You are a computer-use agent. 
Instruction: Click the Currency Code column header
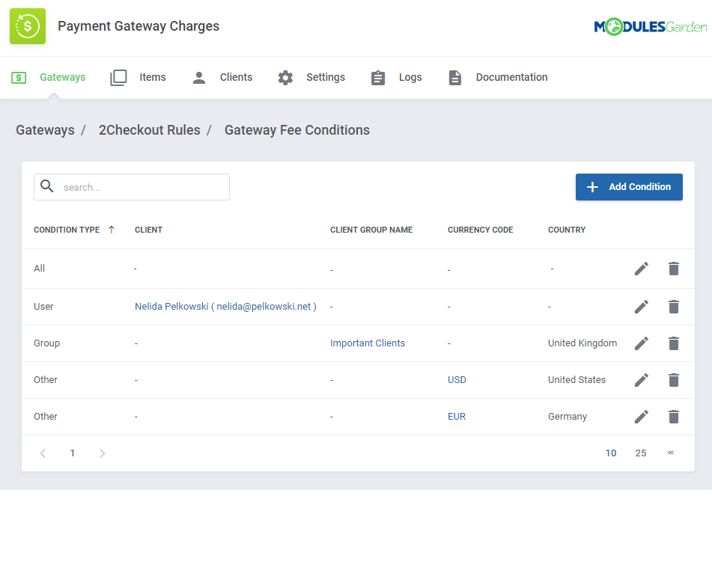[481, 230]
